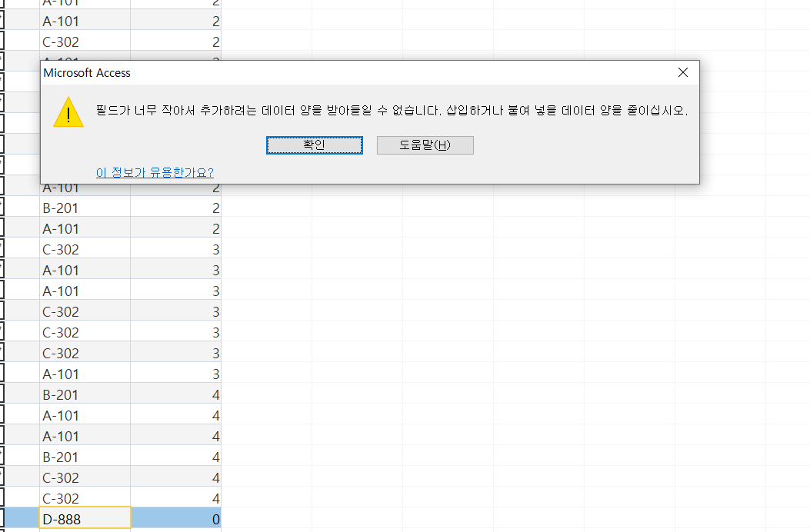Click the 2 value beside the topmost C-302
Image resolution: width=810 pixels, height=532 pixels.
tap(176, 42)
